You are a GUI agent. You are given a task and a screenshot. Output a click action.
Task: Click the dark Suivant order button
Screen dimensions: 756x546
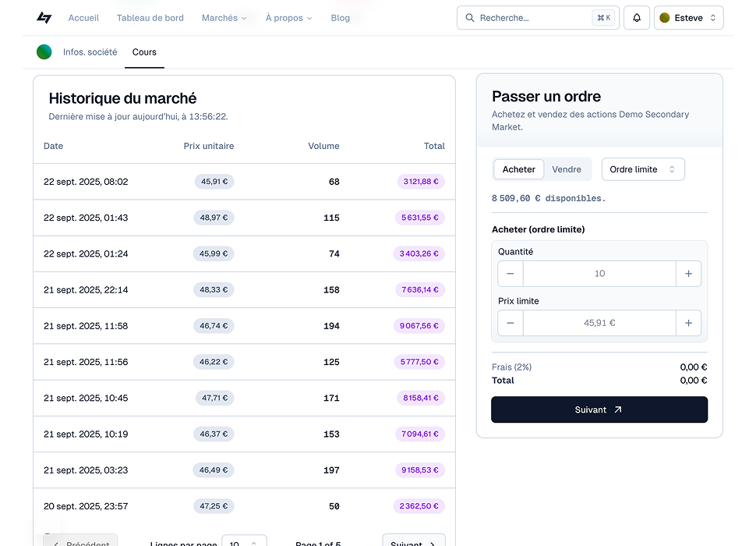click(599, 409)
